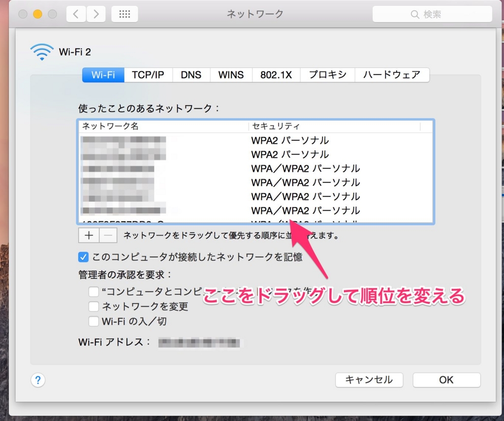Click the minus icon to remove a network

click(x=108, y=235)
